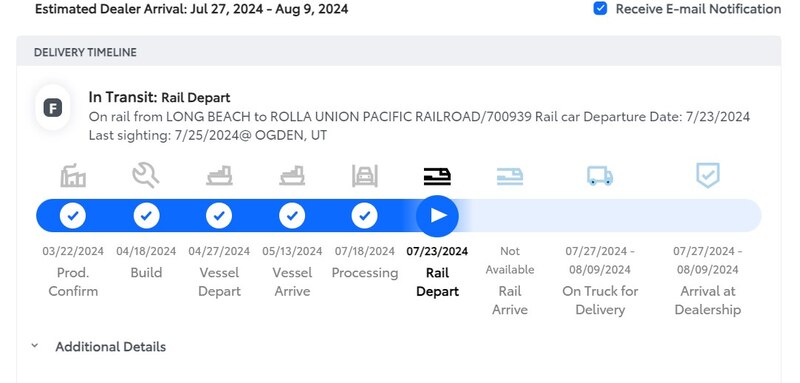Click the Build step checkmark
Image resolution: width=800 pixels, height=383 pixels.
[146, 216]
